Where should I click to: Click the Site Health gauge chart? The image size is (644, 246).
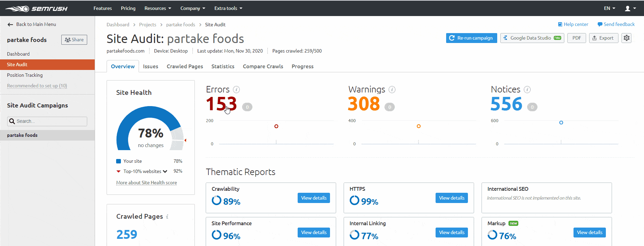(x=151, y=128)
